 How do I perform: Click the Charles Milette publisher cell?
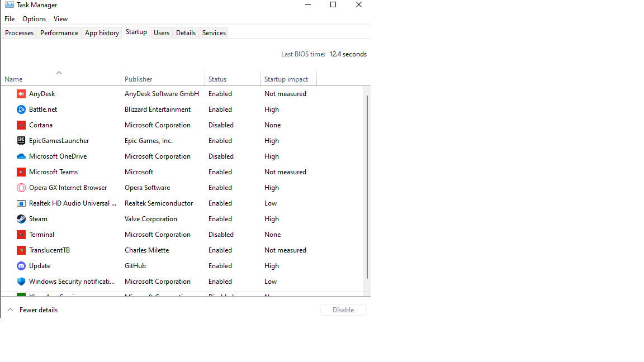[x=146, y=250]
